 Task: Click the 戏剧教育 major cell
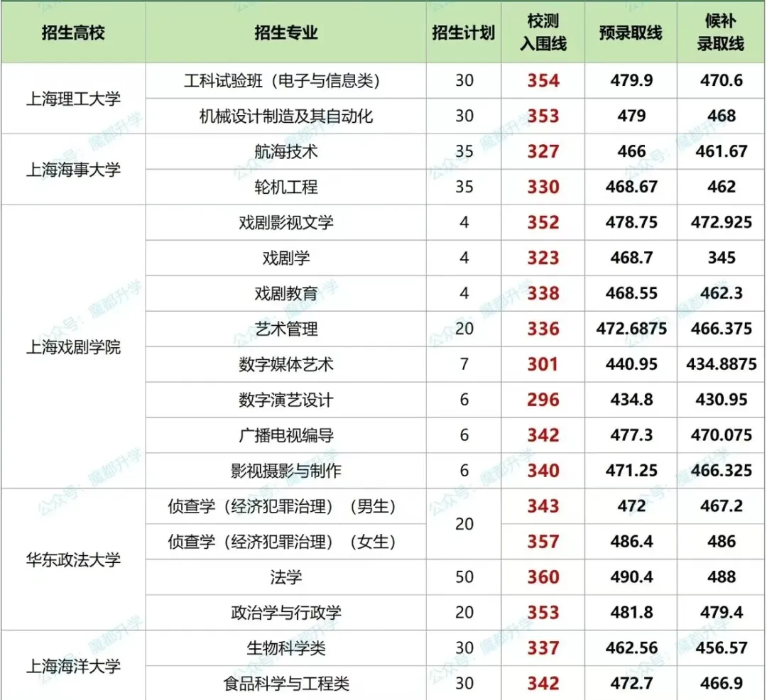286,293
